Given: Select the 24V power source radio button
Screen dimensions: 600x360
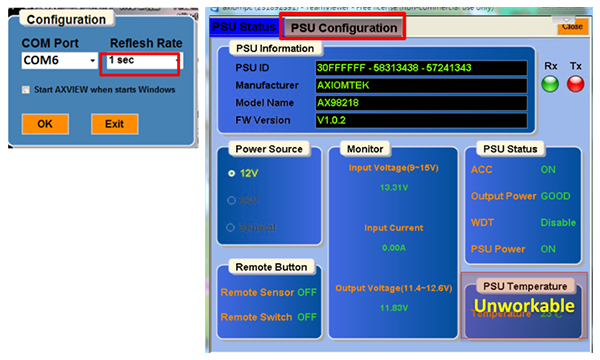Looking at the screenshot, I should coord(231,200).
